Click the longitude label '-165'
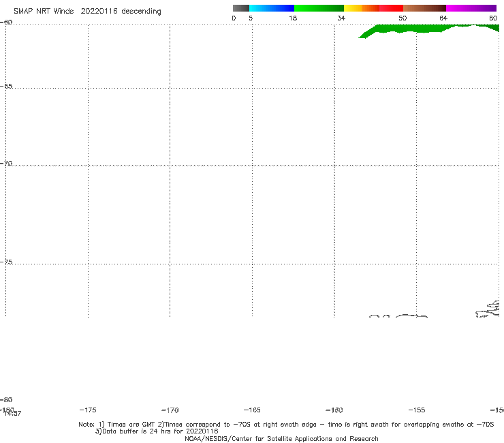 click(252, 410)
